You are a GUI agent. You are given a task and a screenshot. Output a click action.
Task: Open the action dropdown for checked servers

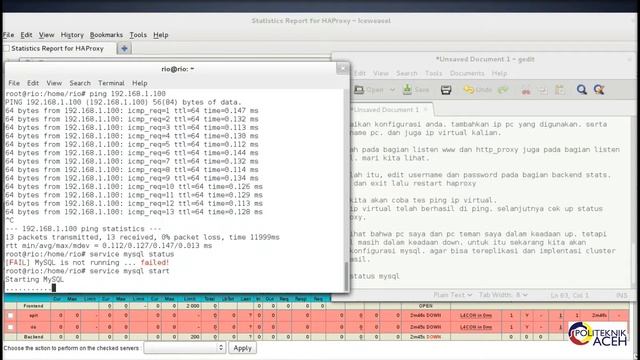(x=184, y=348)
